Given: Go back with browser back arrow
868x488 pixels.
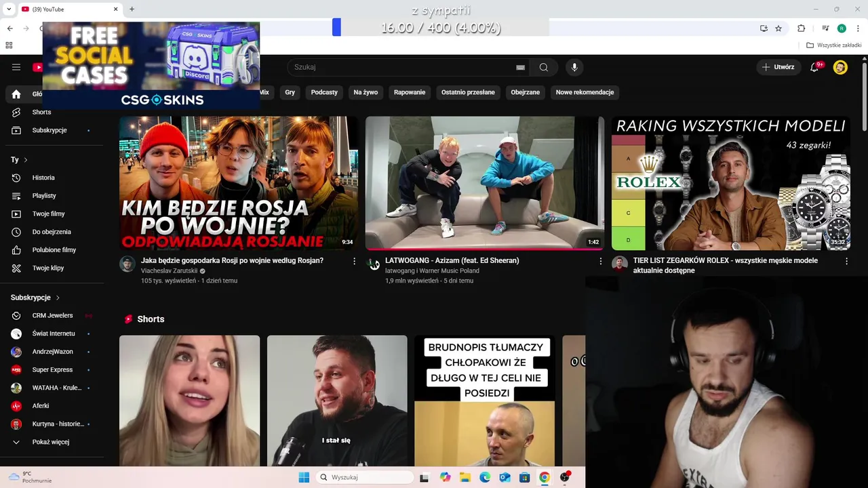Looking at the screenshot, I should (x=9, y=28).
